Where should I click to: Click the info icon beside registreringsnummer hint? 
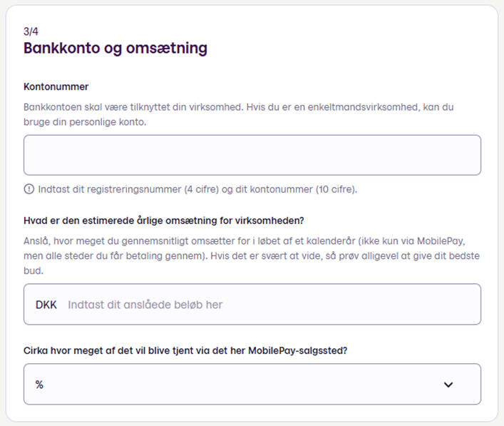pyautogui.click(x=29, y=189)
